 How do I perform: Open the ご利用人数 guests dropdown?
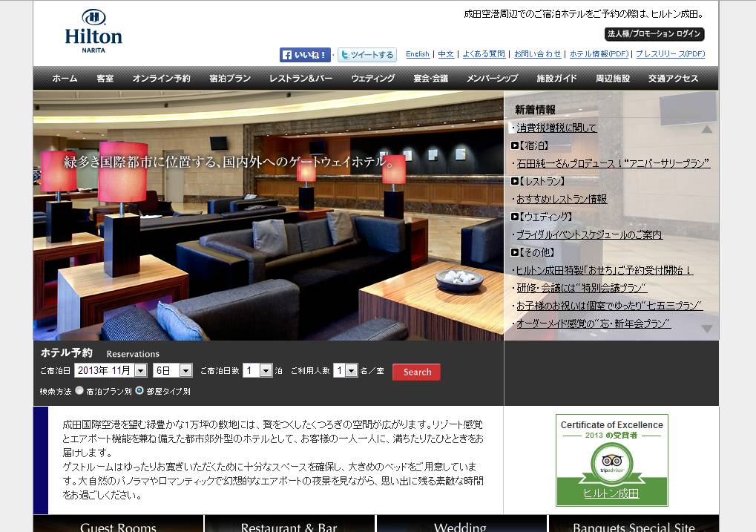pos(345,370)
